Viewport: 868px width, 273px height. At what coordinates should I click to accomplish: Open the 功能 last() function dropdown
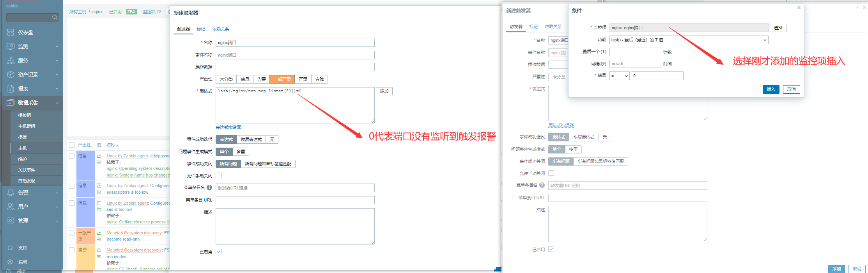(689, 40)
